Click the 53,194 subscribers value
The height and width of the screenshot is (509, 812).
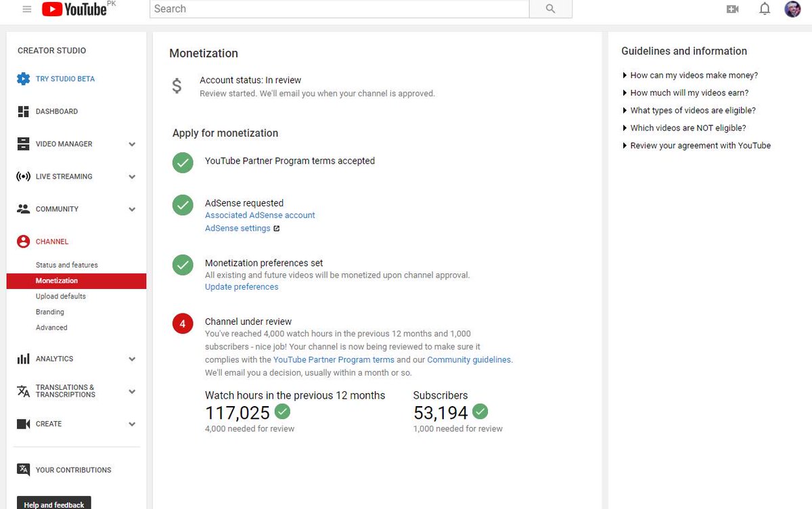point(441,412)
